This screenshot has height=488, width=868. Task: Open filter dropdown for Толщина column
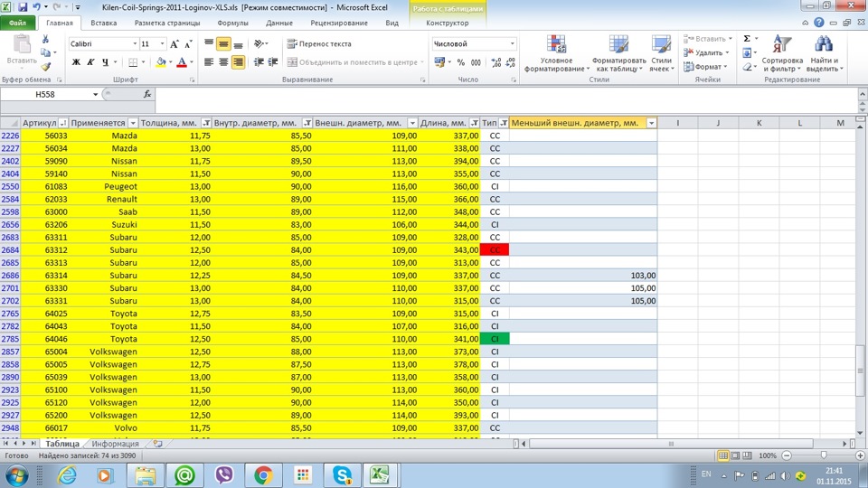[x=206, y=123]
